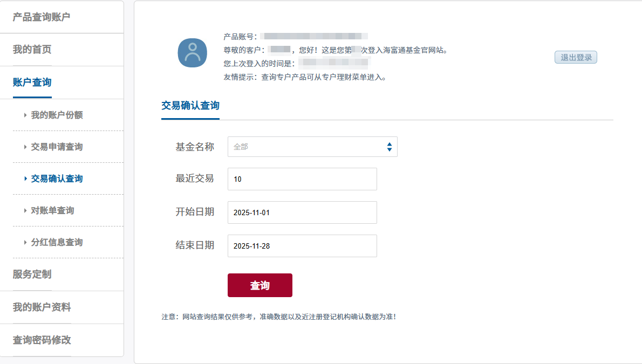Click the 结束日期 date field
Image resolution: width=642 pixels, height=364 pixels.
[x=302, y=246]
